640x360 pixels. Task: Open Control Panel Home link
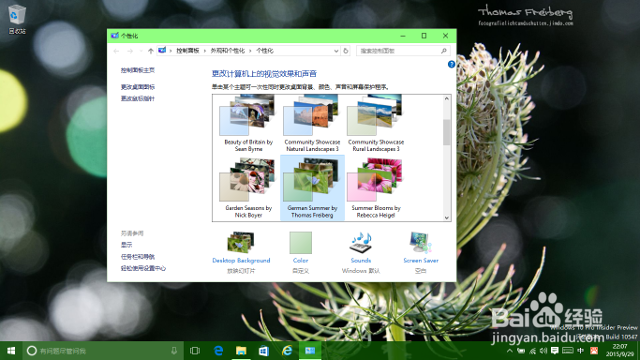click(x=138, y=70)
